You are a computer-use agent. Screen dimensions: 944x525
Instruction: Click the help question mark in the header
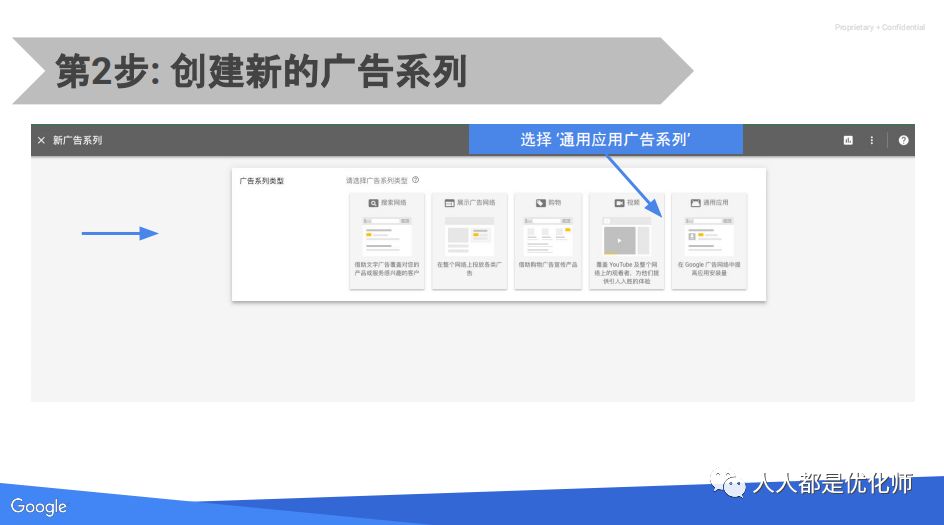(x=903, y=140)
